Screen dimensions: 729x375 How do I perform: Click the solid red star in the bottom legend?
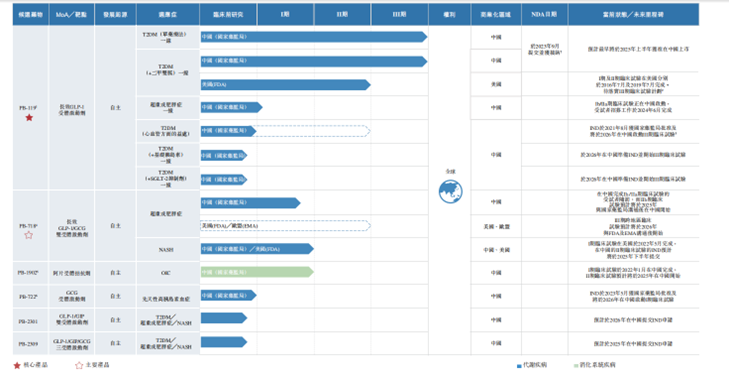pyautogui.click(x=17, y=366)
